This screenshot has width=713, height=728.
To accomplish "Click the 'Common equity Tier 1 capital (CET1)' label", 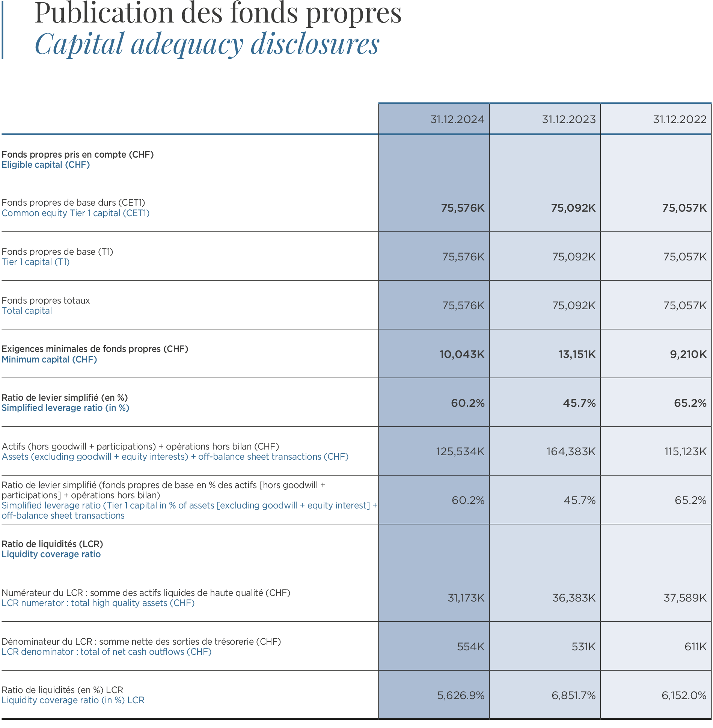I will (x=75, y=213).
